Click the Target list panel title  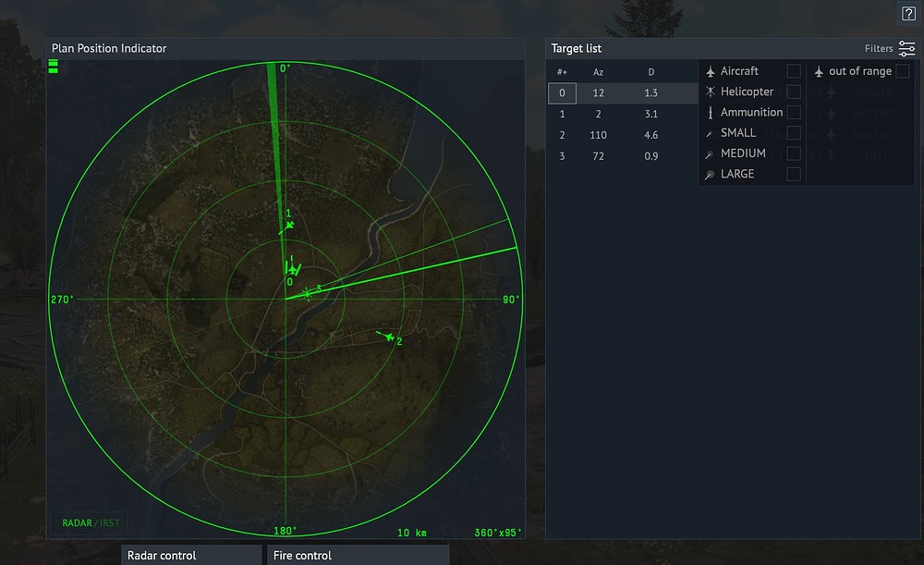pyautogui.click(x=577, y=48)
